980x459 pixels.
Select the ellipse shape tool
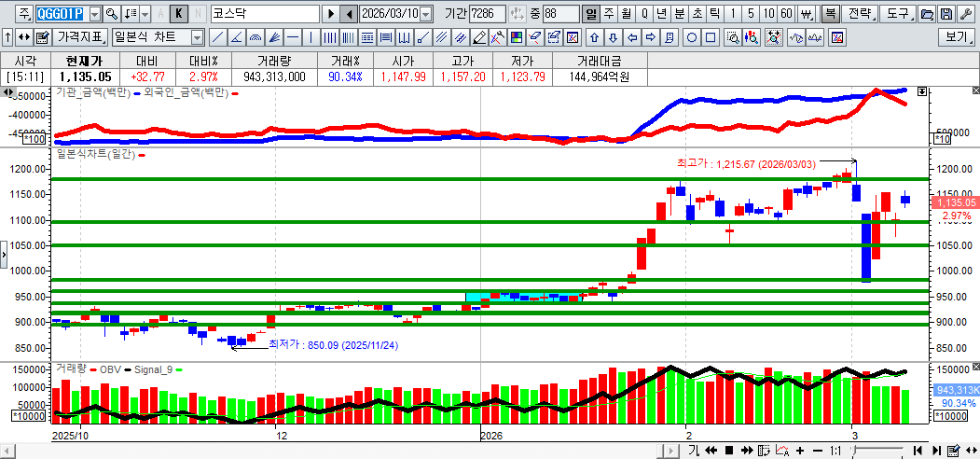coord(692,37)
